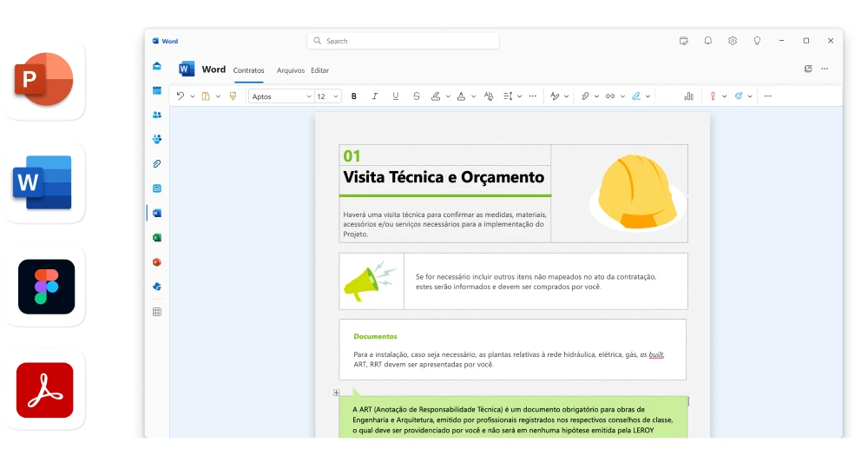Apply the font color button
The image size is (868, 469).
pyautogui.click(x=461, y=96)
